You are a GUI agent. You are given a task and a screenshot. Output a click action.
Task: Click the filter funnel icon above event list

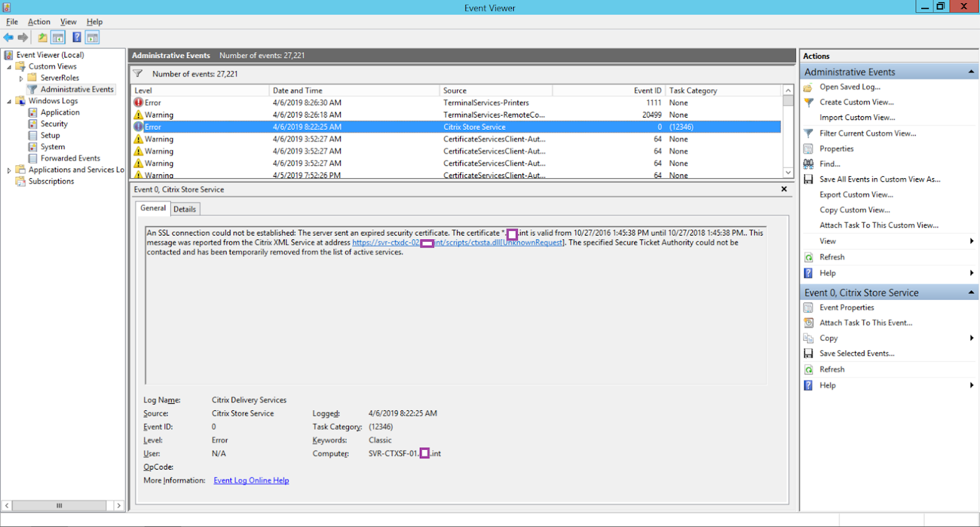pos(138,74)
